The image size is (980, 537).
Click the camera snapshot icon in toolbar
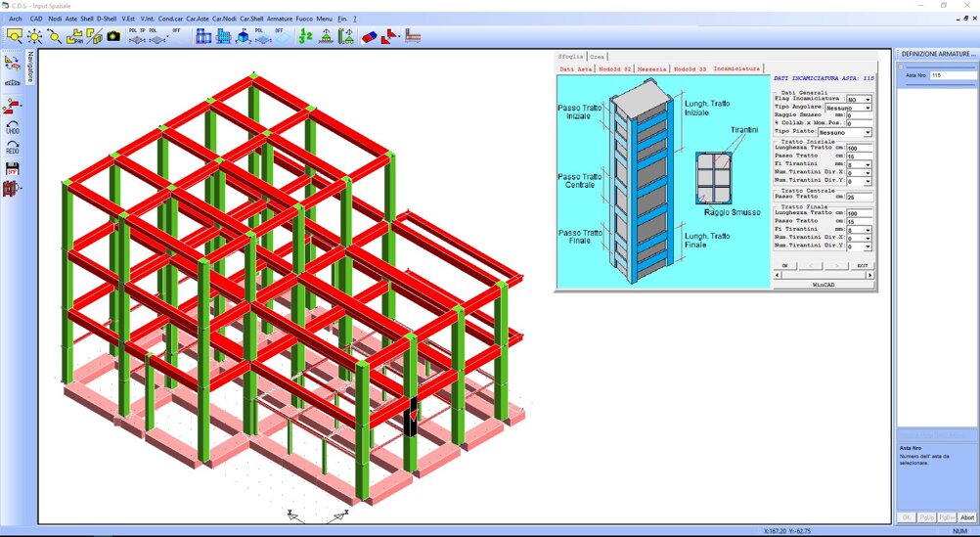click(x=113, y=36)
